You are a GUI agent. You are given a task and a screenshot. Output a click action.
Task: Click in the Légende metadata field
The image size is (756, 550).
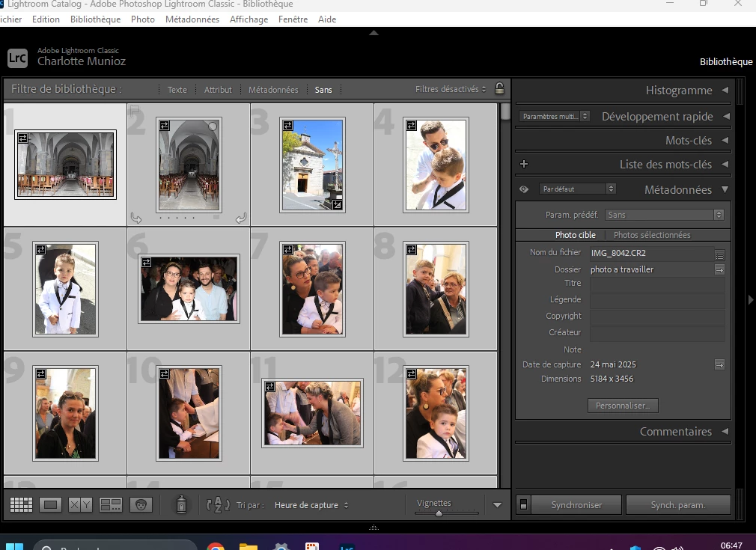point(657,300)
